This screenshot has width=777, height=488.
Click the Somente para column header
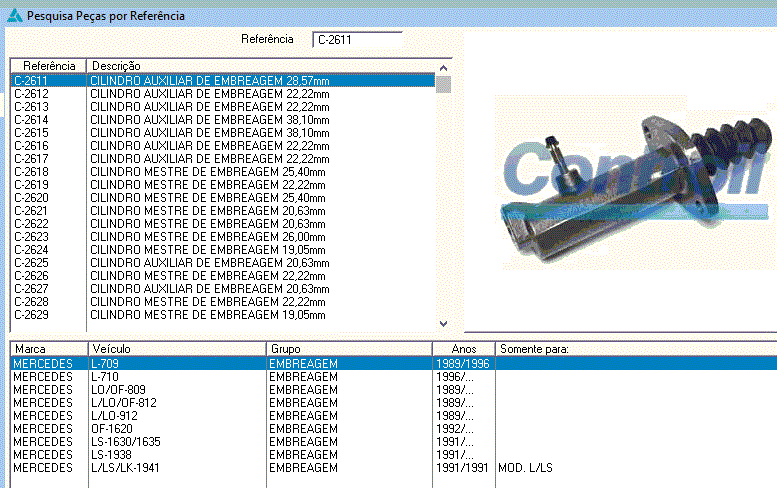pos(634,349)
